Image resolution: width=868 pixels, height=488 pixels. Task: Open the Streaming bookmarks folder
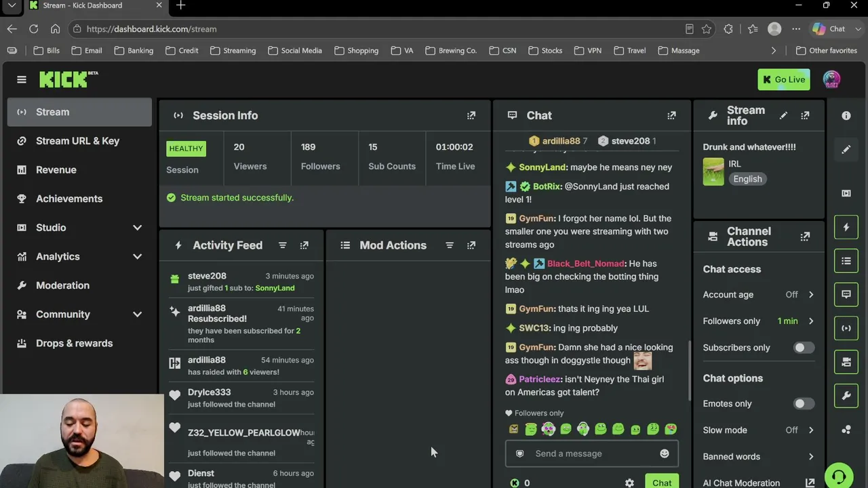[233, 50]
